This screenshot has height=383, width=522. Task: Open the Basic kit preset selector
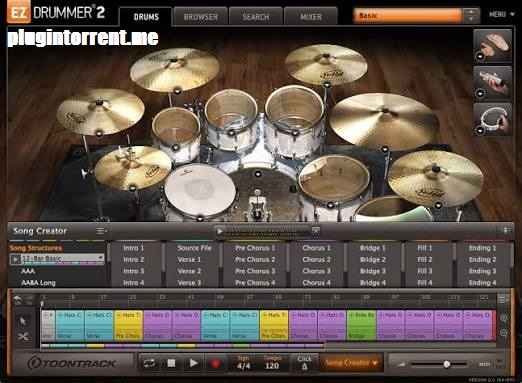407,16
